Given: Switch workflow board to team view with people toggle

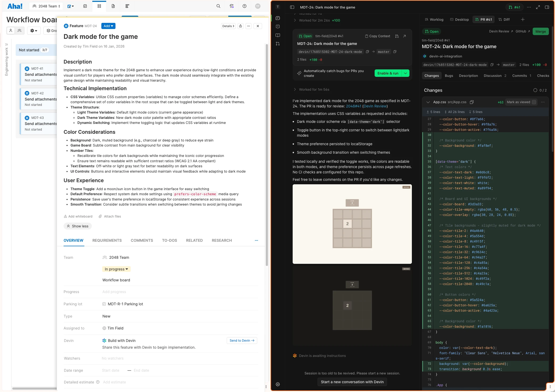Looking at the screenshot, I should pyautogui.click(x=19, y=30).
